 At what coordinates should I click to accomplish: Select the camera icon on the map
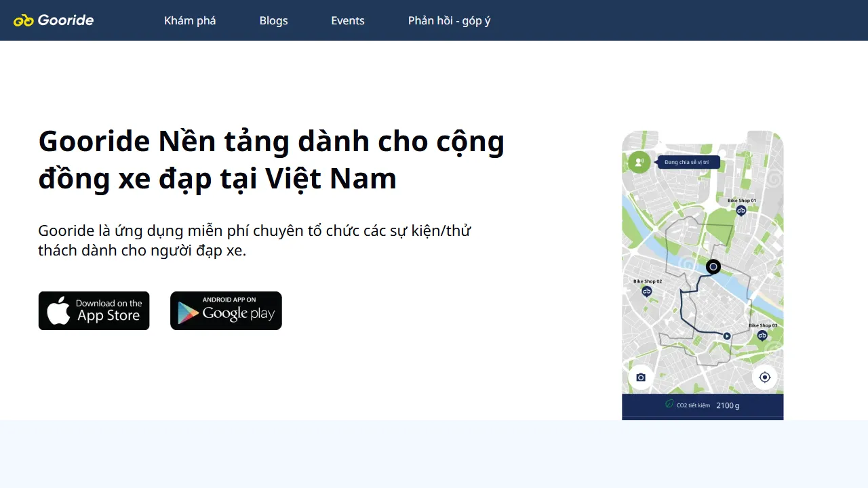tap(640, 377)
